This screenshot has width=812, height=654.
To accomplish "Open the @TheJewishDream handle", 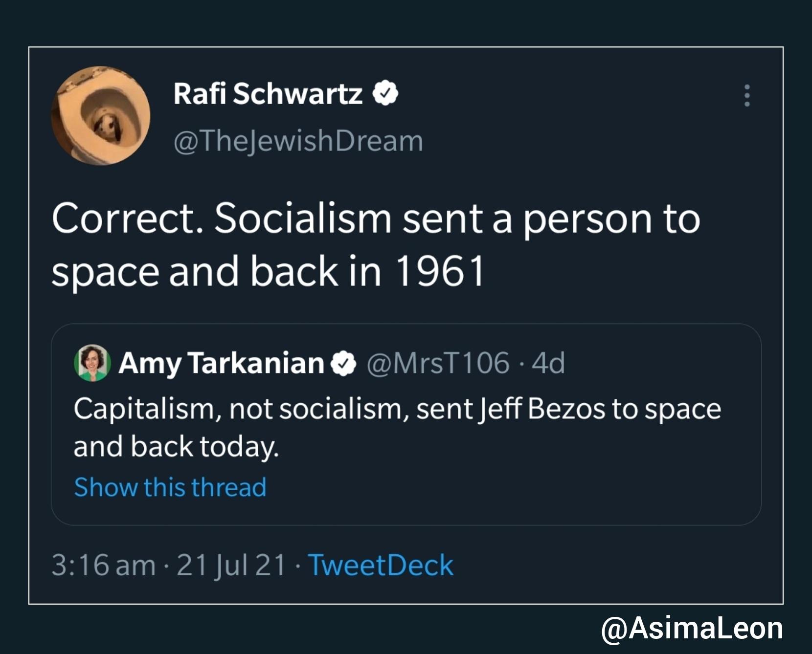I will point(298,141).
